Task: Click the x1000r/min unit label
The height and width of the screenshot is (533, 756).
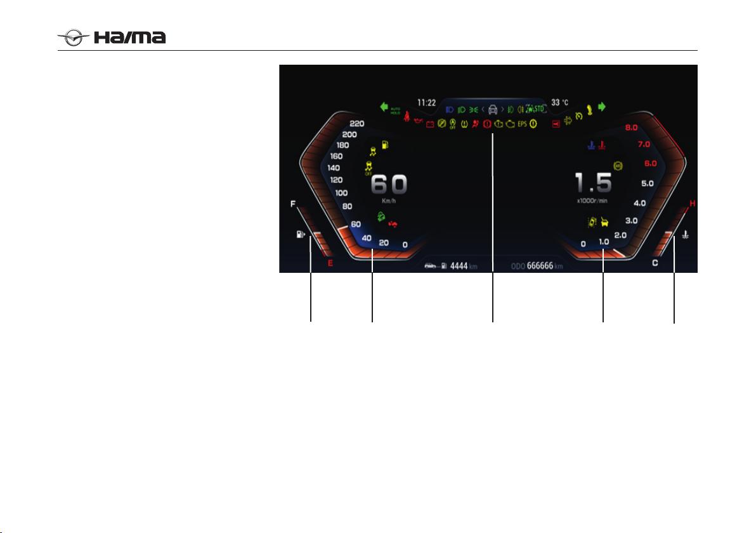Action: coord(592,201)
